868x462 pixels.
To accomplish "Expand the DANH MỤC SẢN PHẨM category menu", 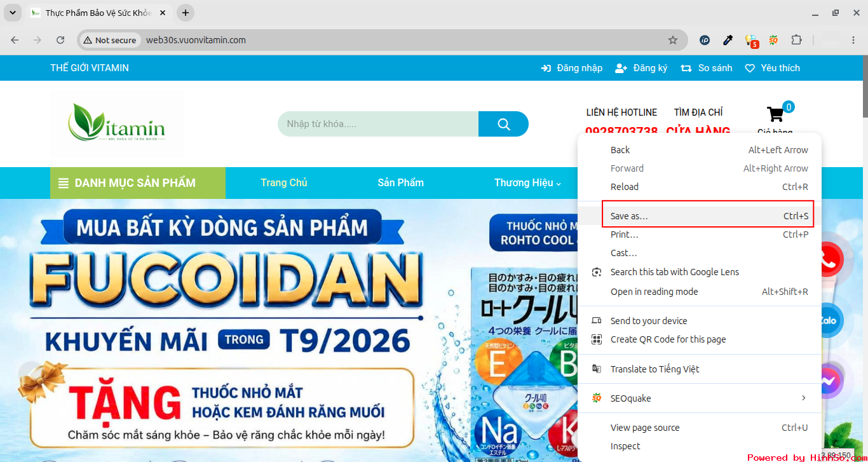I will tap(138, 183).
